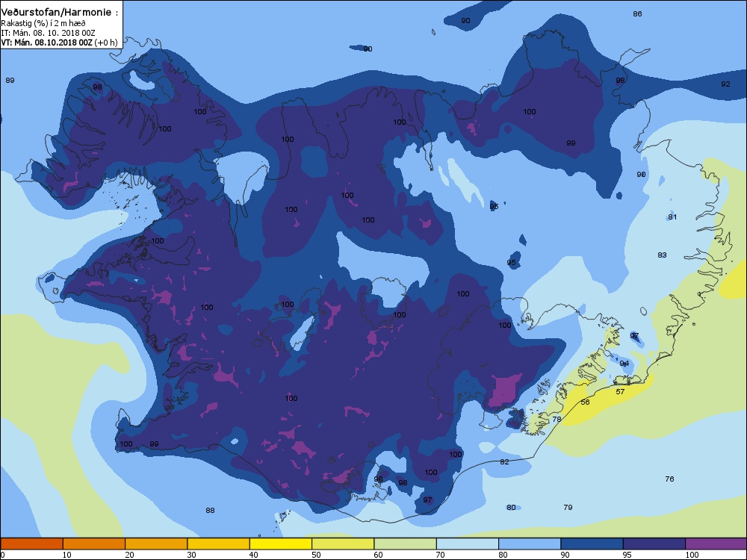Select the medium blue 90–95 legend swatch
The height and width of the screenshot is (560, 747).
point(592,544)
